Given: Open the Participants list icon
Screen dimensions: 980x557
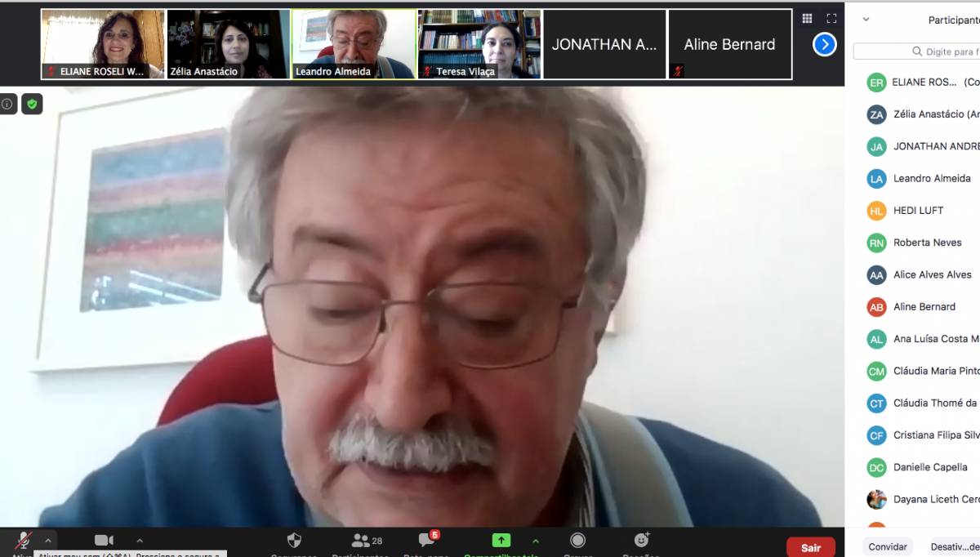Looking at the screenshot, I should tap(360, 541).
